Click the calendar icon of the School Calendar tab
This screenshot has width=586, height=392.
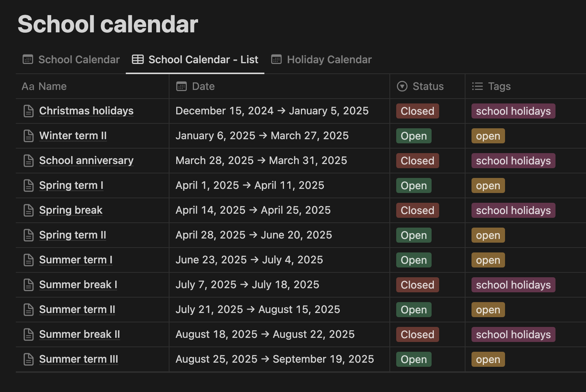pyautogui.click(x=28, y=59)
